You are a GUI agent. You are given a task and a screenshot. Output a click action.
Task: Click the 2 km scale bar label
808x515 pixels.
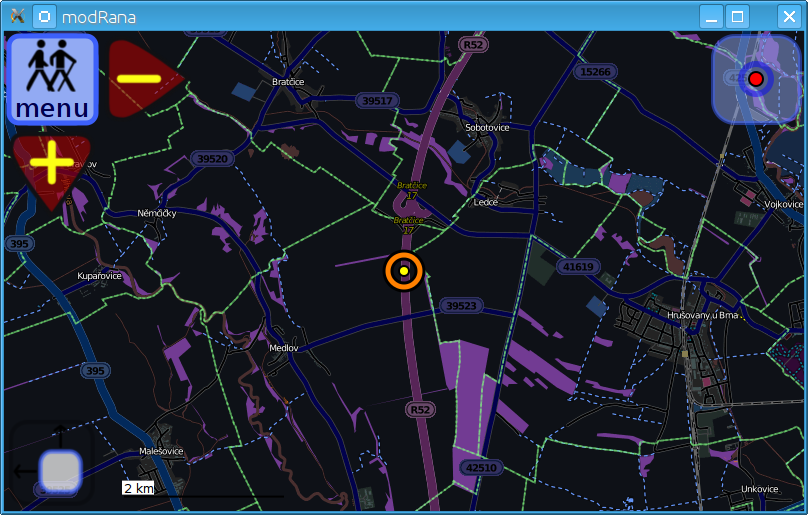click(138, 488)
